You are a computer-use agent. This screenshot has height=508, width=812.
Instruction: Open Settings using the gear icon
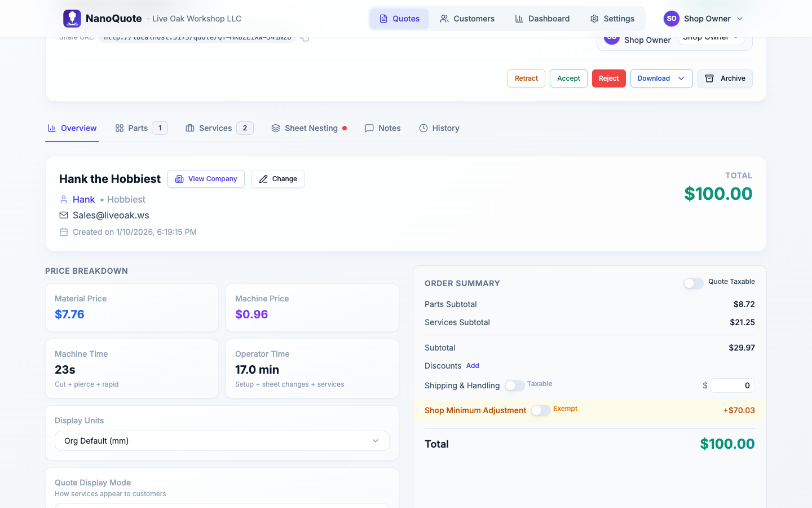pos(594,18)
